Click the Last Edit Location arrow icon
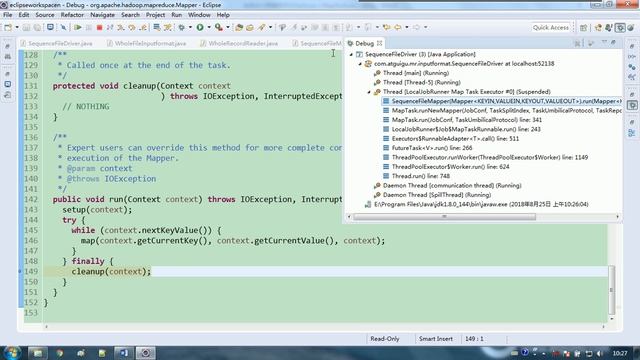 click(x=387, y=27)
